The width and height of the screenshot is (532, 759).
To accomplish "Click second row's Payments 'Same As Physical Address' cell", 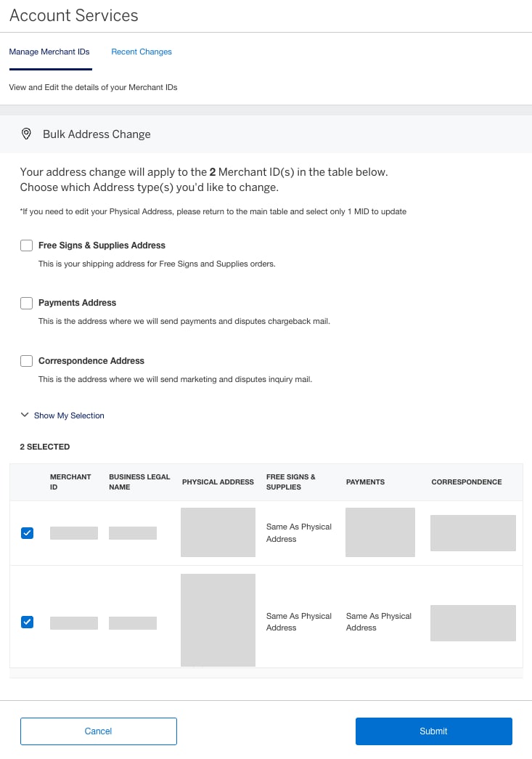I will point(378,622).
